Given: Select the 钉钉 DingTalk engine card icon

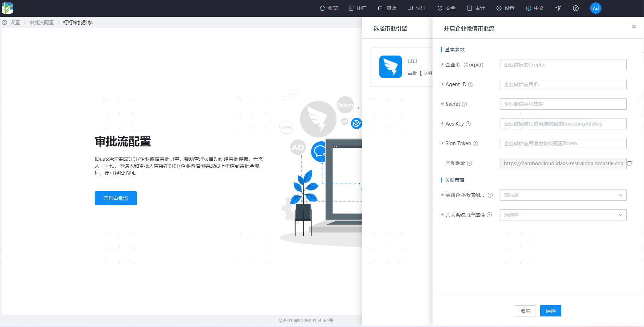Looking at the screenshot, I should coord(391,67).
